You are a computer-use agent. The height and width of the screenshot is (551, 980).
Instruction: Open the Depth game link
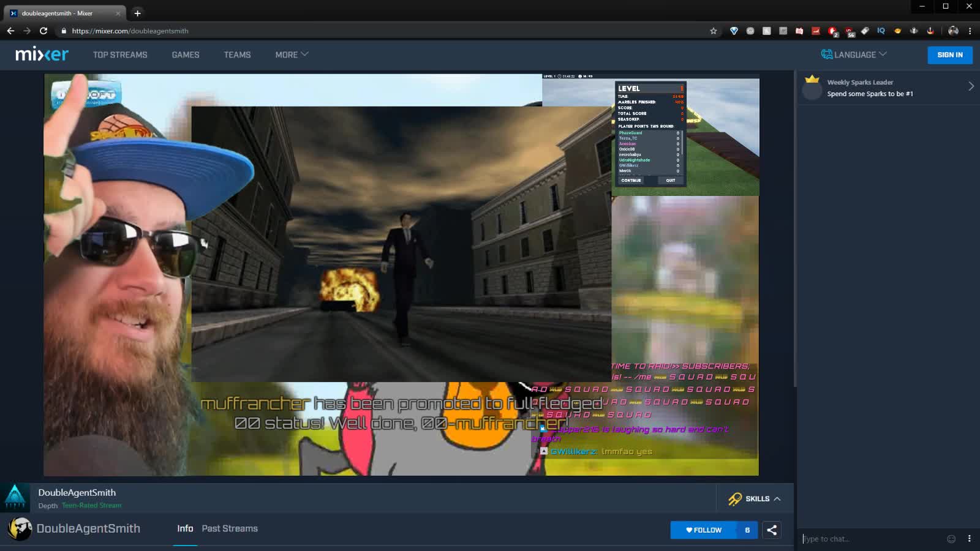(x=48, y=506)
